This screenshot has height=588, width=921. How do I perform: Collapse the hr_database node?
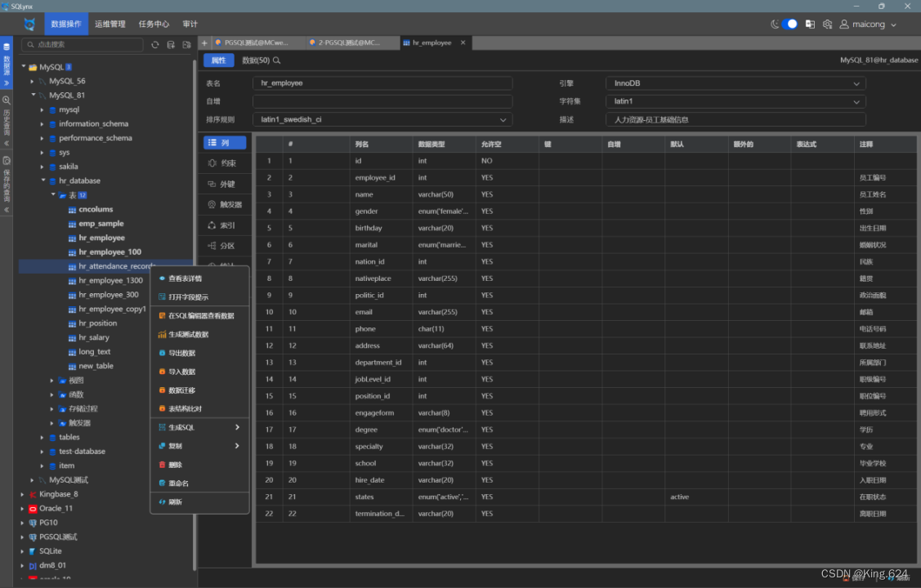(x=42, y=180)
